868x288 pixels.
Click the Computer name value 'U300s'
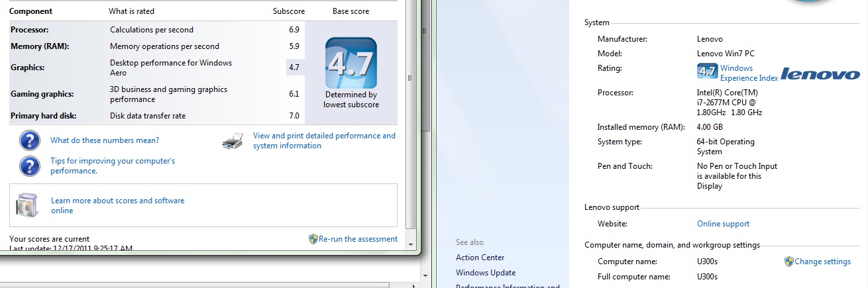pos(707,262)
